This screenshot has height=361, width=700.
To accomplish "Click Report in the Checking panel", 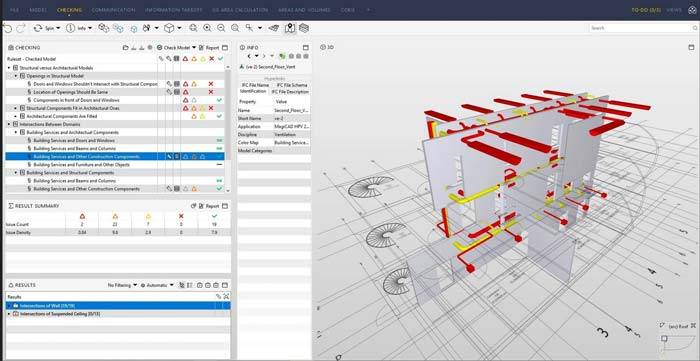I will [209, 47].
